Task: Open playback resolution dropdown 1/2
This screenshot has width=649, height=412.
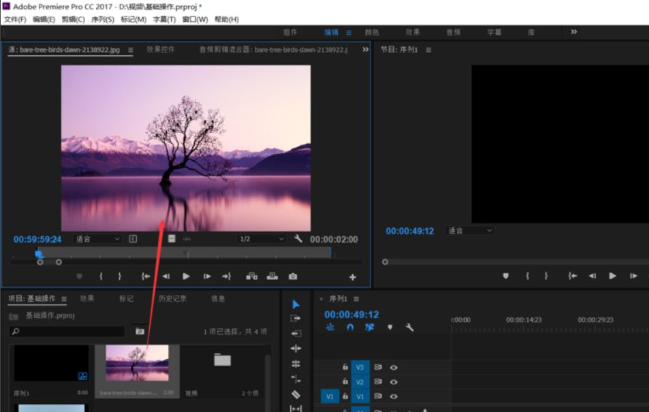Action: (262, 239)
